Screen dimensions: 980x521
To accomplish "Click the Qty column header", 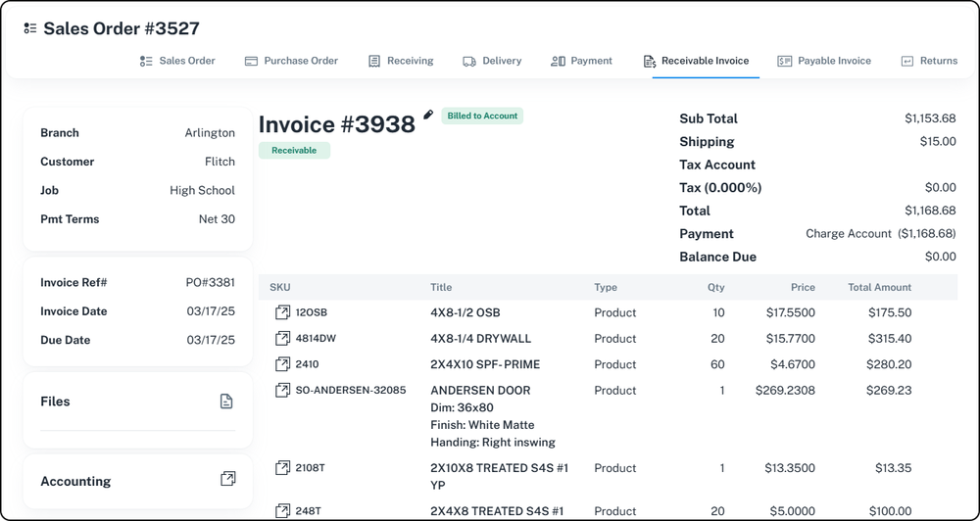I will (716, 287).
